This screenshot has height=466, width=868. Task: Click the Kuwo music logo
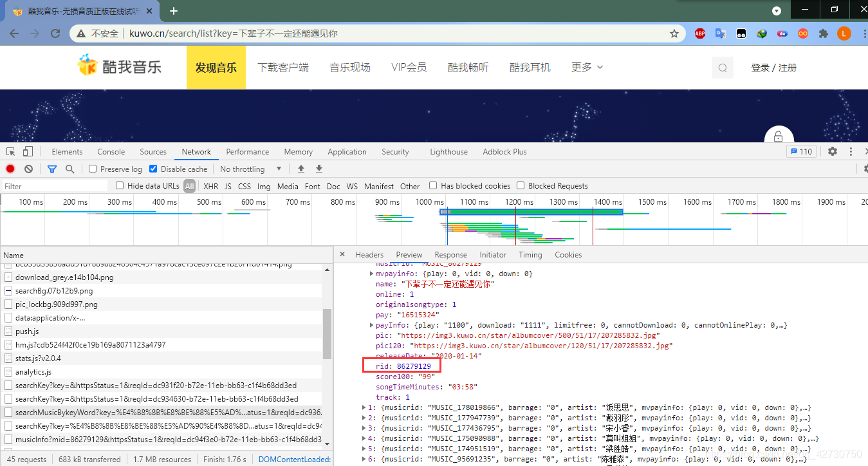119,66
